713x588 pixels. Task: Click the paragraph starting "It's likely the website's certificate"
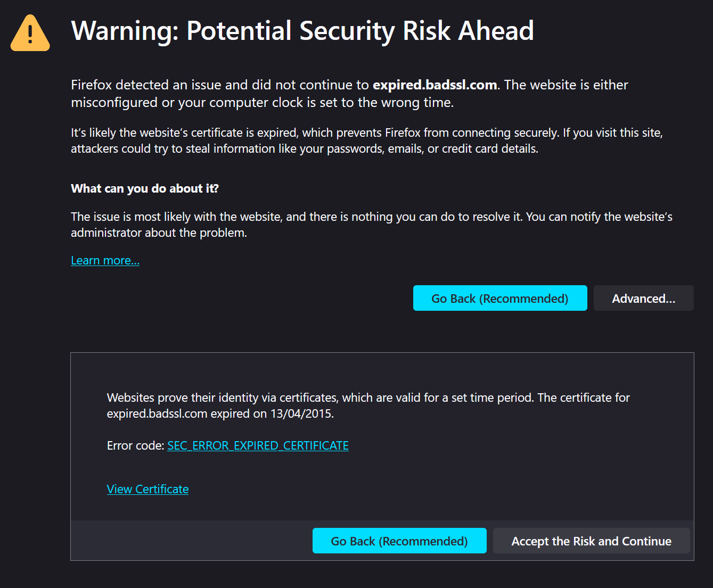tap(366, 140)
